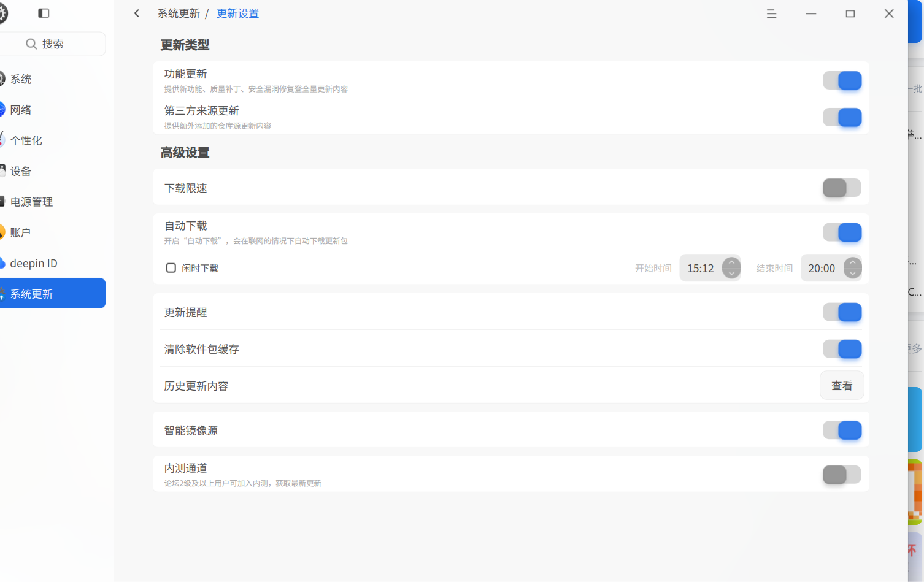Focus the 搜索 search box
This screenshot has height=582, width=924.
52,44
